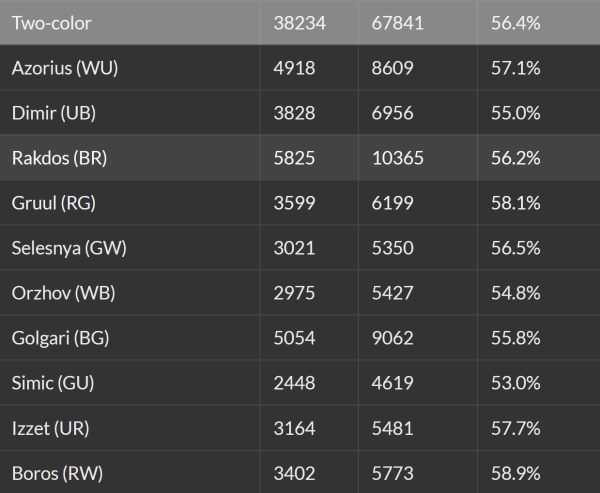Screen dimensions: 600x493
Task: Click the Simic (GU) row label
Action: coord(53,383)
